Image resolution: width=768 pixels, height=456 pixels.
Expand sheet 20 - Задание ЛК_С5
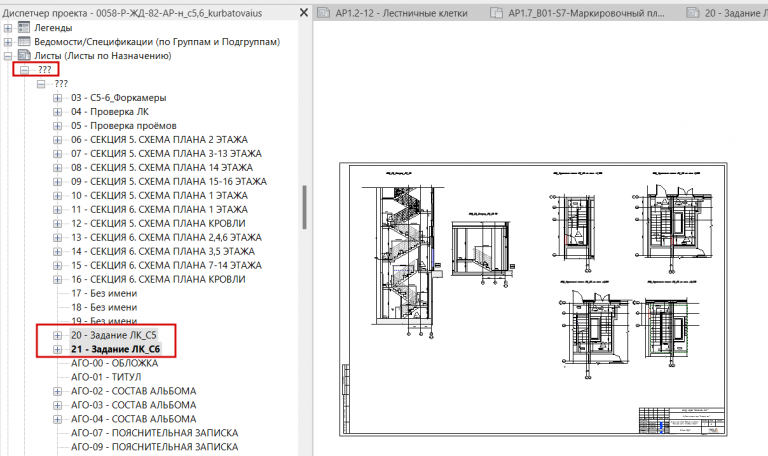(x=58, y=336)
